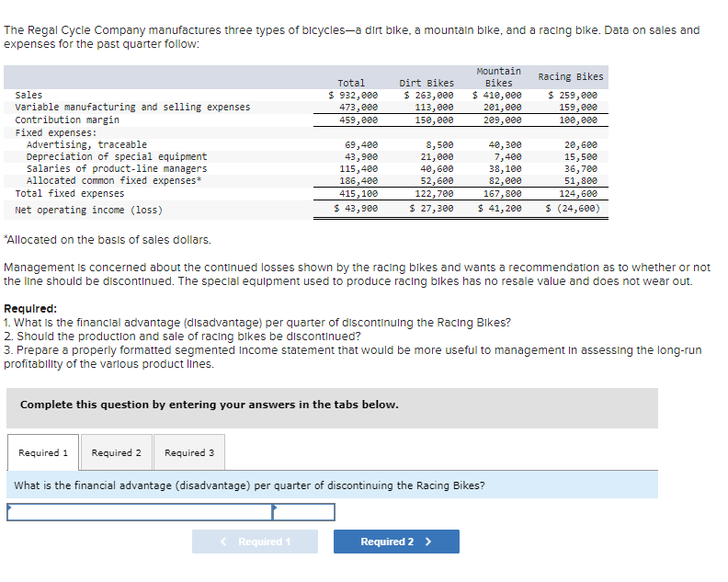Click the Complete this question instruction text
Screen dimensions: 728x582
[209, 405]
